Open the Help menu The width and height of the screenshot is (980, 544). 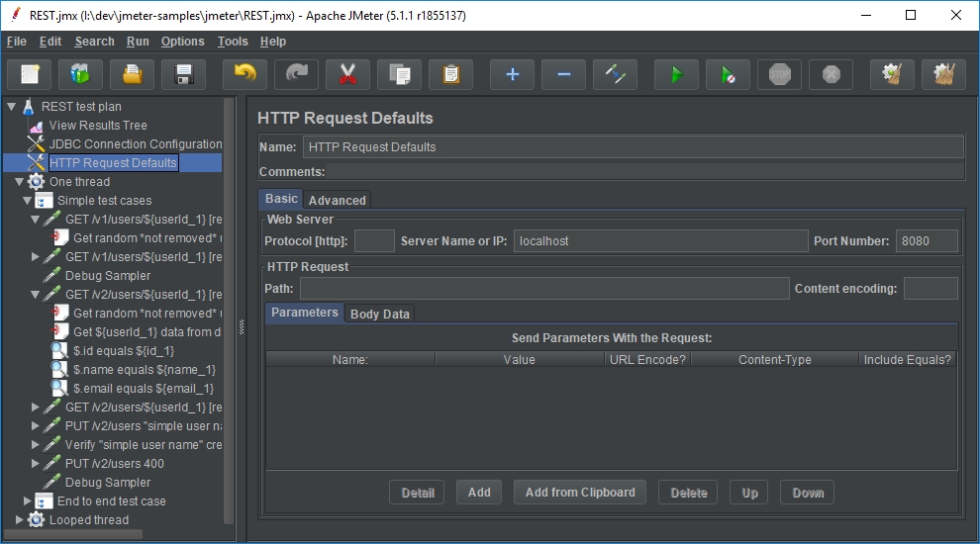(x=273, y=42)
